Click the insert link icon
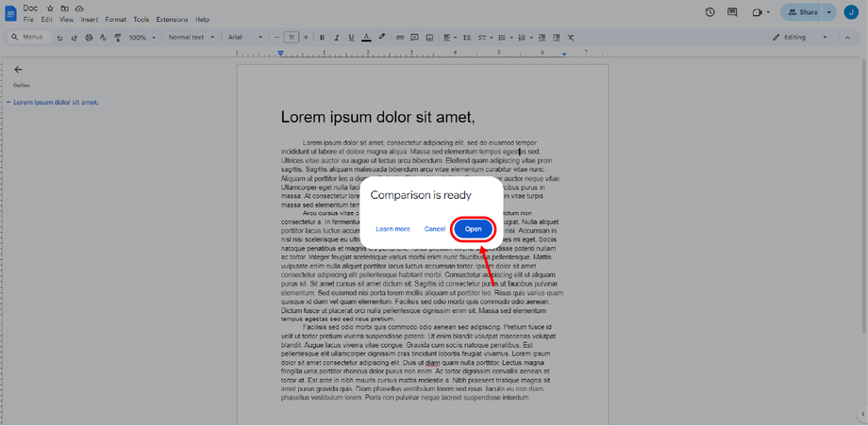 point(400,38)
